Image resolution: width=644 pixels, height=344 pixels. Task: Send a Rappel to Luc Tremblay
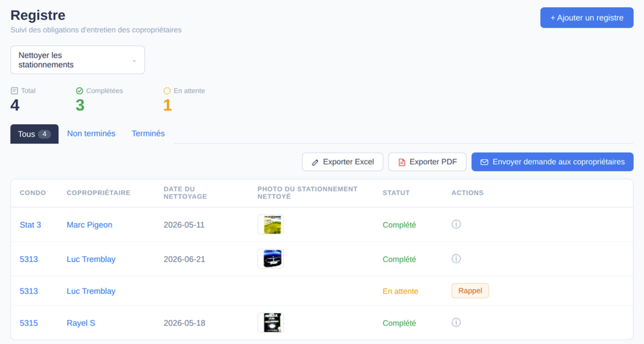(470, 291)
